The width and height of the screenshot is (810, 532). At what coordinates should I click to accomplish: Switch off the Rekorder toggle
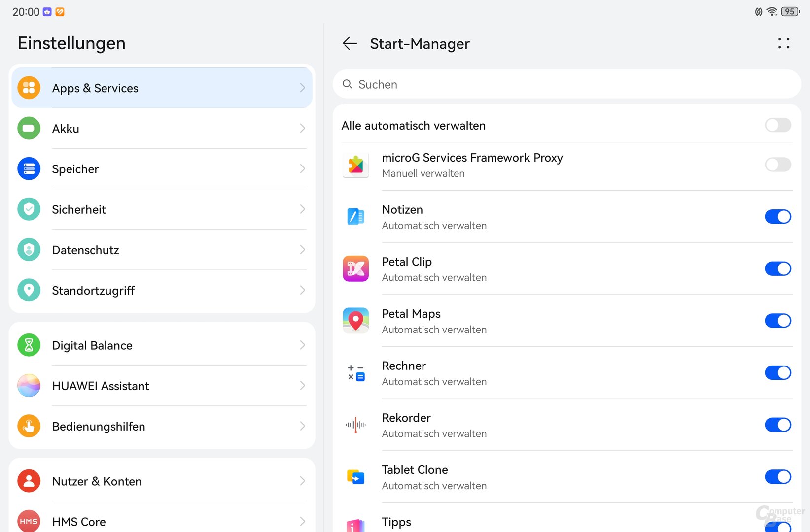click(x=778, y=425)
